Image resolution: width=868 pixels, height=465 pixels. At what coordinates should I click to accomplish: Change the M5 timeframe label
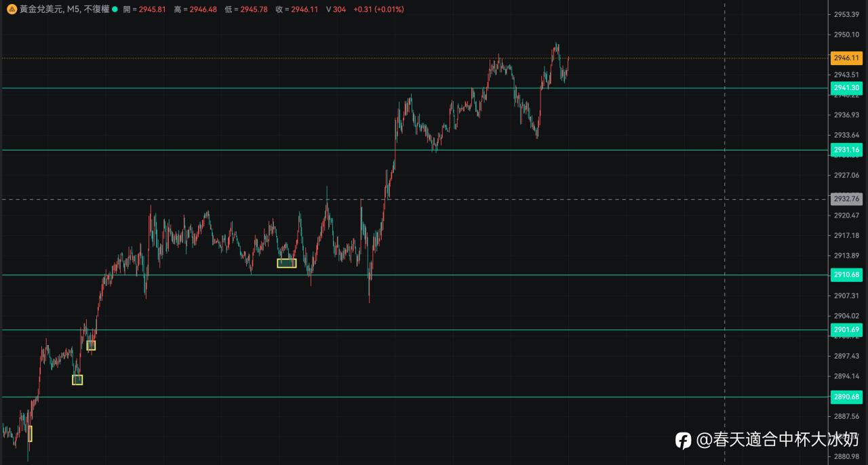73,9
